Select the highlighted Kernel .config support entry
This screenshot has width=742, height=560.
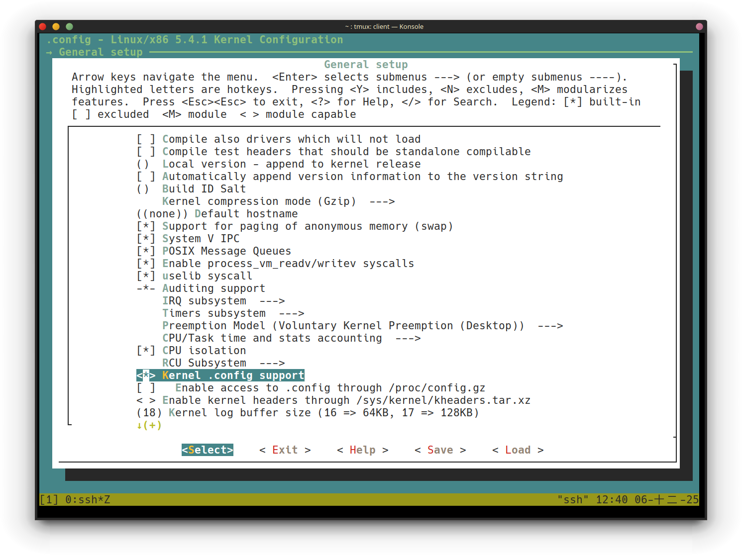pyautogui.click(x=232, y=375)
